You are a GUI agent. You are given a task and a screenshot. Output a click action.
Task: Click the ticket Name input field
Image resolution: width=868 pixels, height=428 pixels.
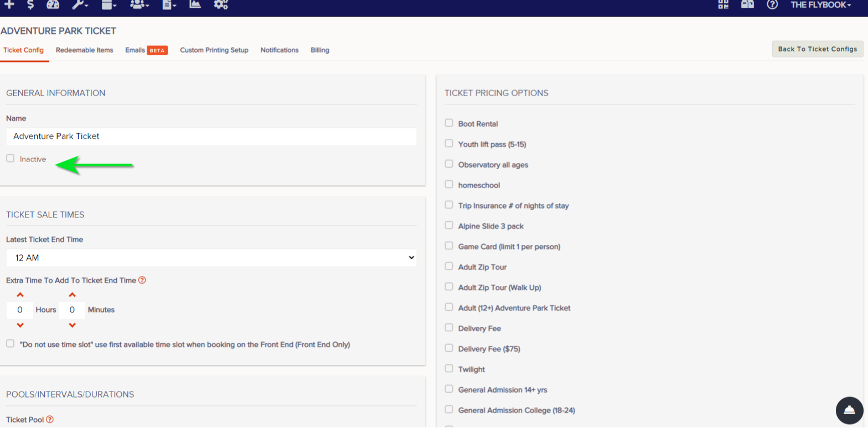[211, 136]
